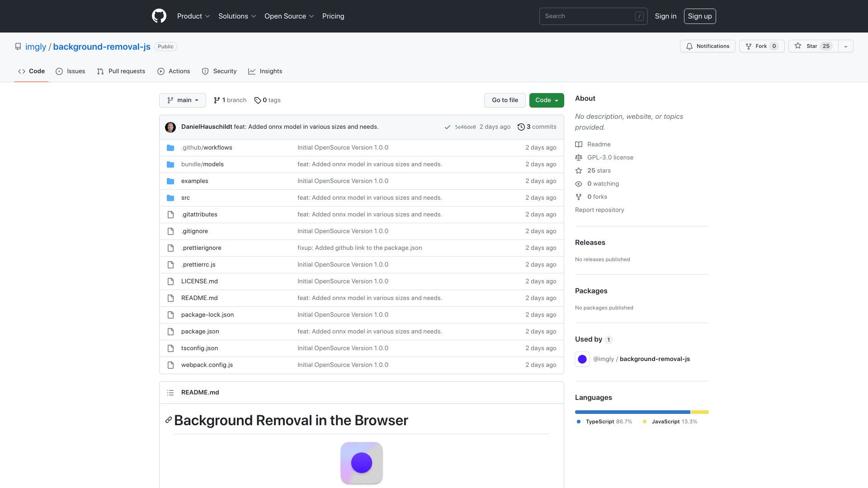Click the JavaScript yellow language bar segment

click(700, 412)
